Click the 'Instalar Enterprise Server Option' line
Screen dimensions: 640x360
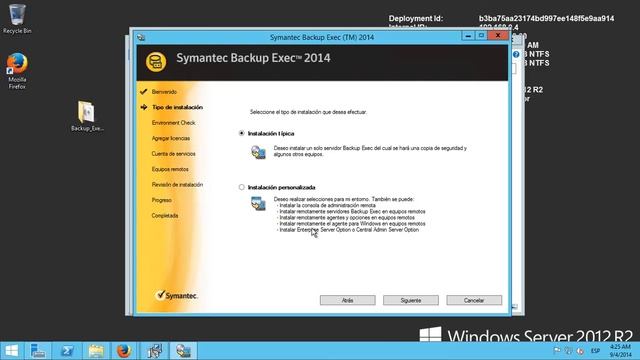(x=348, y=230)
